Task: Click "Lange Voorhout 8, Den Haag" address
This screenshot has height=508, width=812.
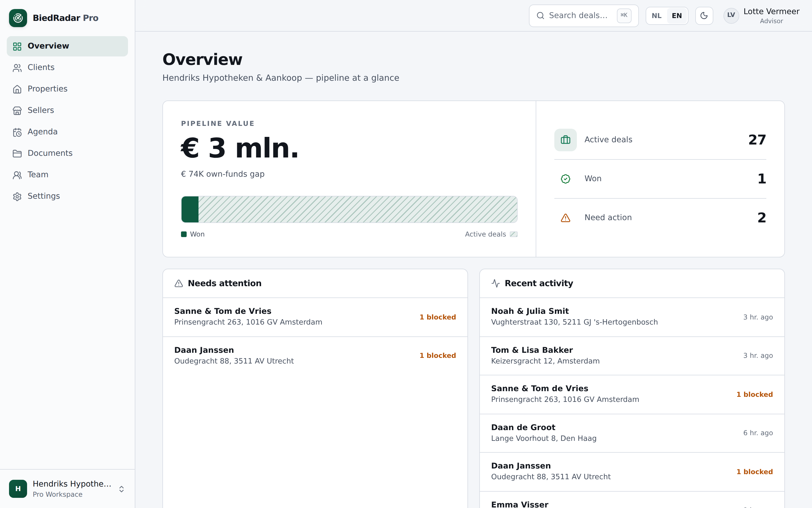Action: tap(544, 439)
